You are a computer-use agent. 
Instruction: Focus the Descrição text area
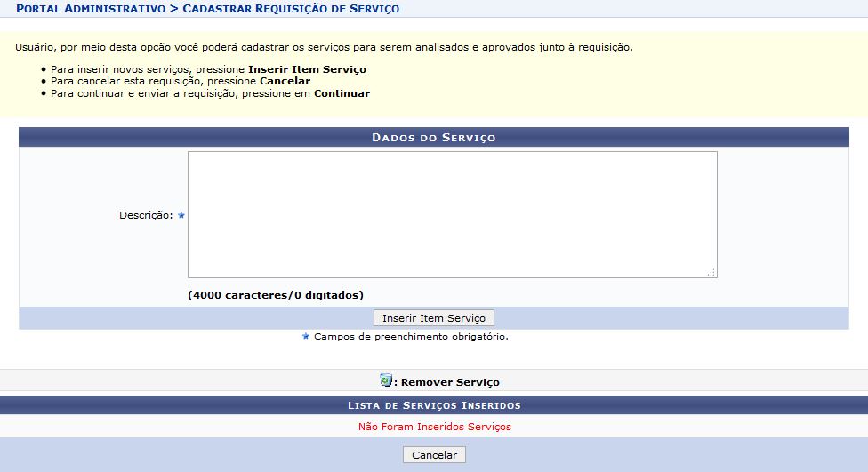(x=452, y=214)
